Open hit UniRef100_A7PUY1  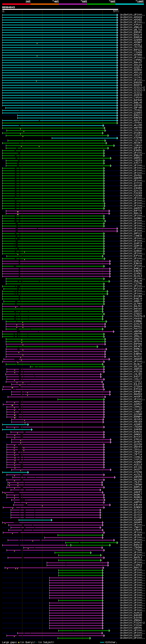pyautogui.click(x=131, y=25)
